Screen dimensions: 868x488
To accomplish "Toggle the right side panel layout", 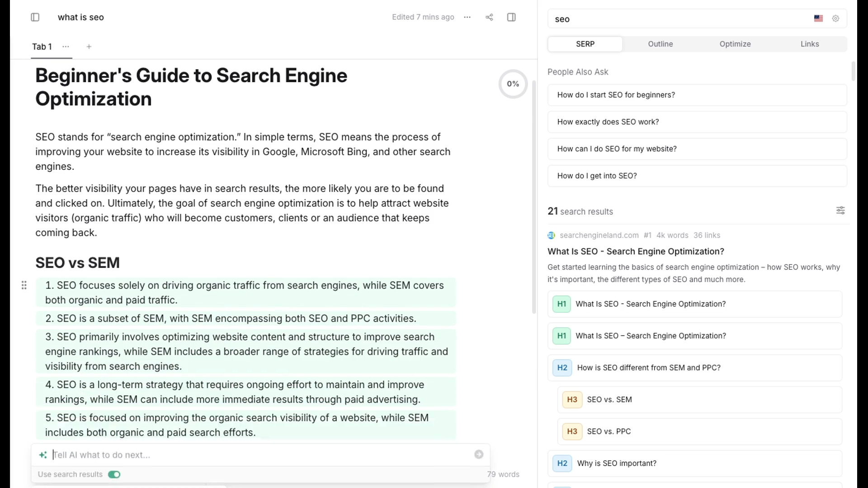I will click(x=511, y=17).
